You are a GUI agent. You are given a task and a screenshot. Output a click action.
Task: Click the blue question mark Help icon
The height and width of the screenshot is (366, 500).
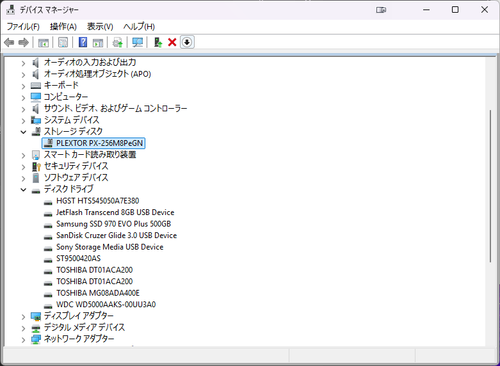[83, 42]
